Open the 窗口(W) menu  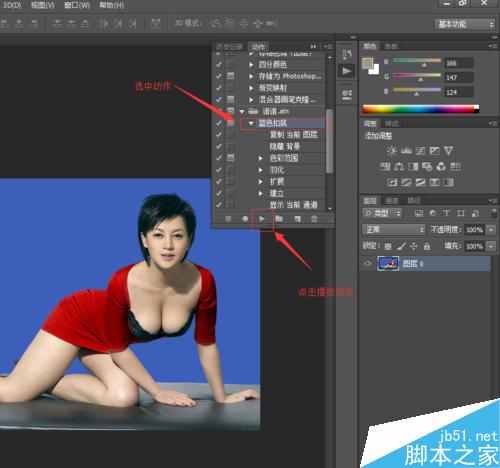[x=77, y=5]
